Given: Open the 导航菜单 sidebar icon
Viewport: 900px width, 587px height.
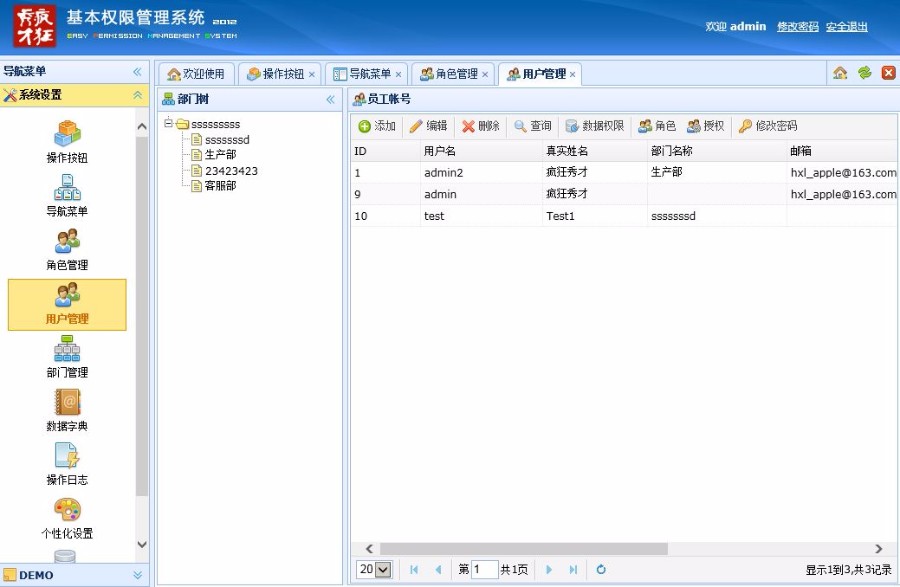Looking at the screenshot, I should pos(67,196).
